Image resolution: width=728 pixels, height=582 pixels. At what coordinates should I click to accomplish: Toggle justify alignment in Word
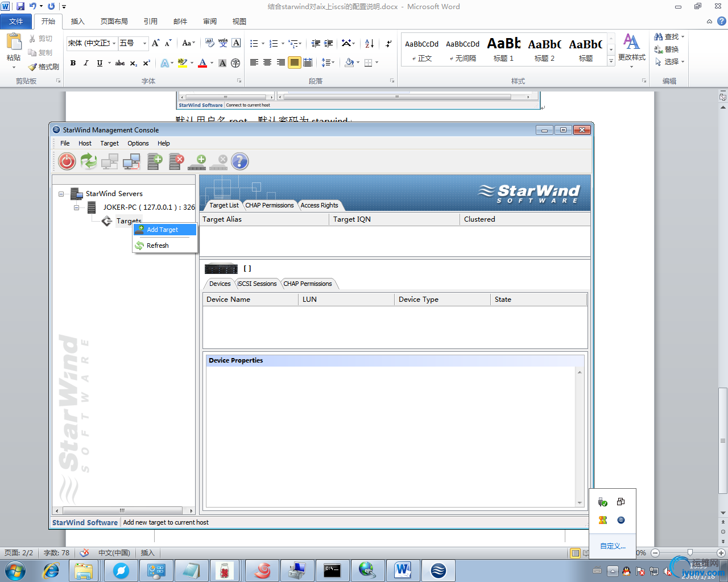click(x=295, y=63)
